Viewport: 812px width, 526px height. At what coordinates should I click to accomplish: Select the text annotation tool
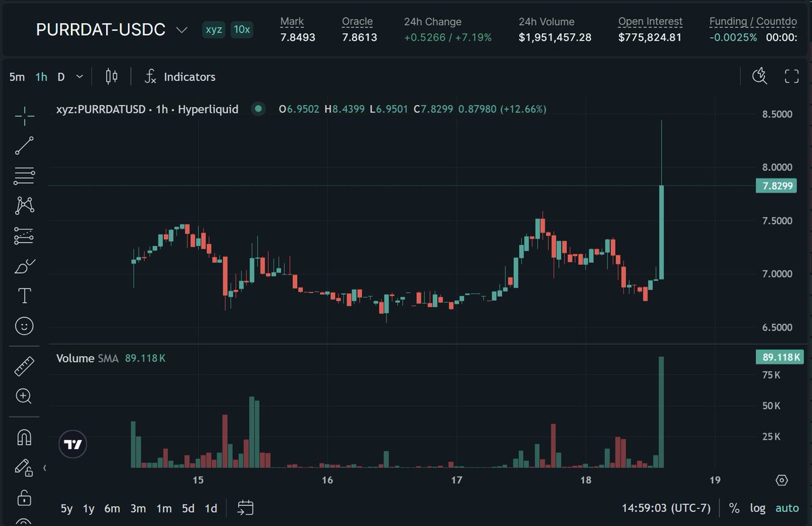click(24, 296)
